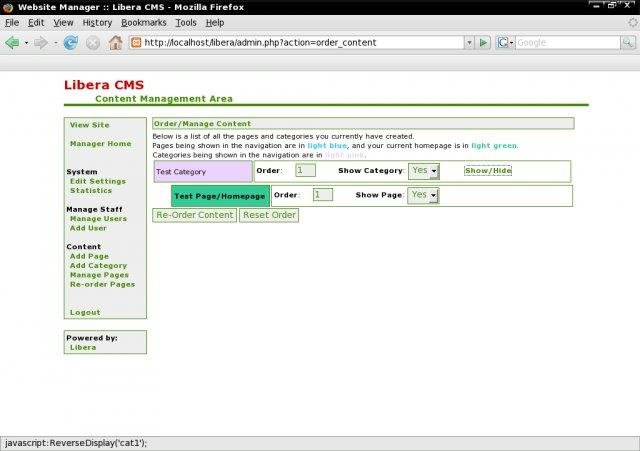Close the Firefox window
Screen dimensions: 640x451
(628, 6)
